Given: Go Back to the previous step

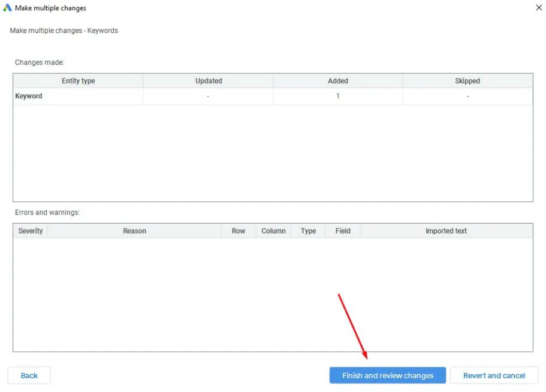Looking at the screenshot, I should coord(29,375).
